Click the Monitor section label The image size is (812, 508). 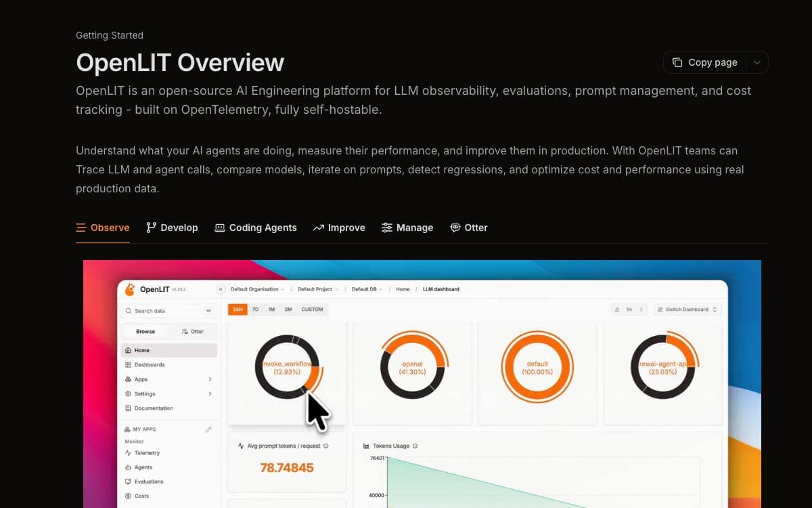134,442
